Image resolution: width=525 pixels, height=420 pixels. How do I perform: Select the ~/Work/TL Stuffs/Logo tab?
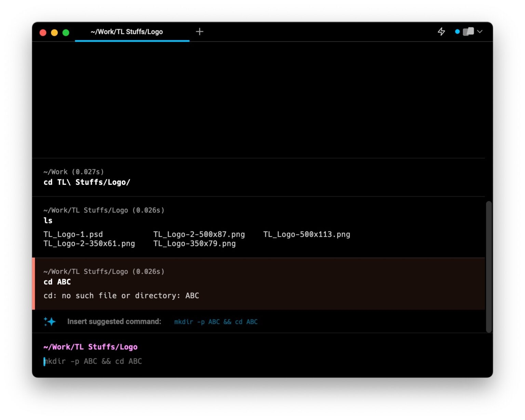pyautogui.click(x=127, y=32)
